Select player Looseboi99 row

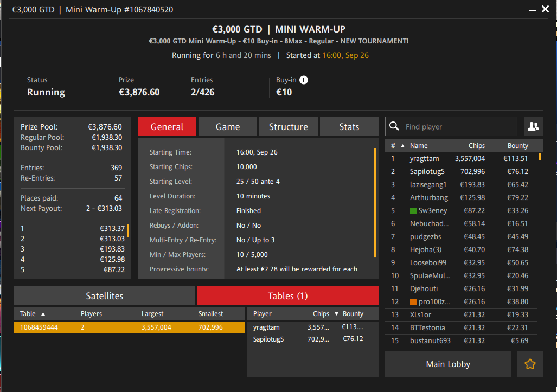tap(461, 263)
